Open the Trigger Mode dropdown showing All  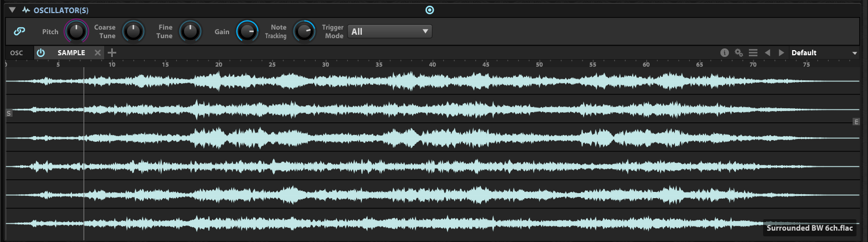pos(390,32)
